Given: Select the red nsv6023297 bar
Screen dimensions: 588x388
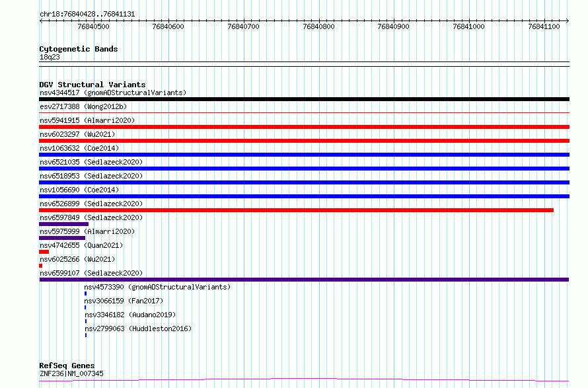Looking at the screenshot, I should [x=304, y=141].
